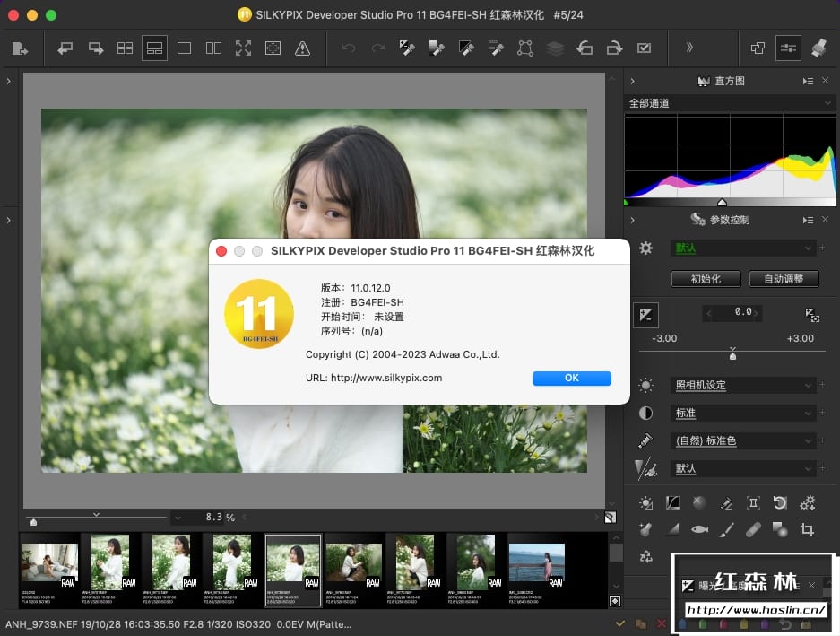Expand the (自然) 标准色 color dropdown
Image resolution: width=840 pixels, height=636 pixels.
[743, 441]
